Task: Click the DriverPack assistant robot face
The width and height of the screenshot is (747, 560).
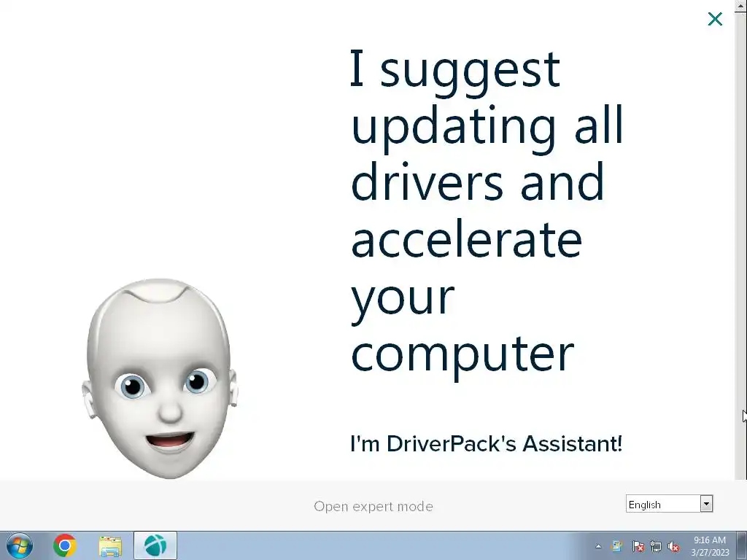Action: click(x=160, y=378)
